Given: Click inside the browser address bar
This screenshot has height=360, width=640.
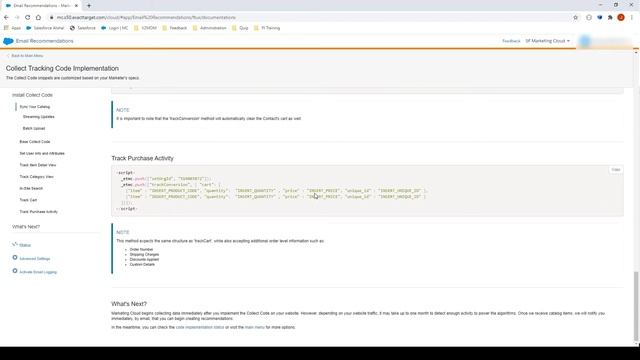Looking at the screenshot, I should click(x=310, y=18).
